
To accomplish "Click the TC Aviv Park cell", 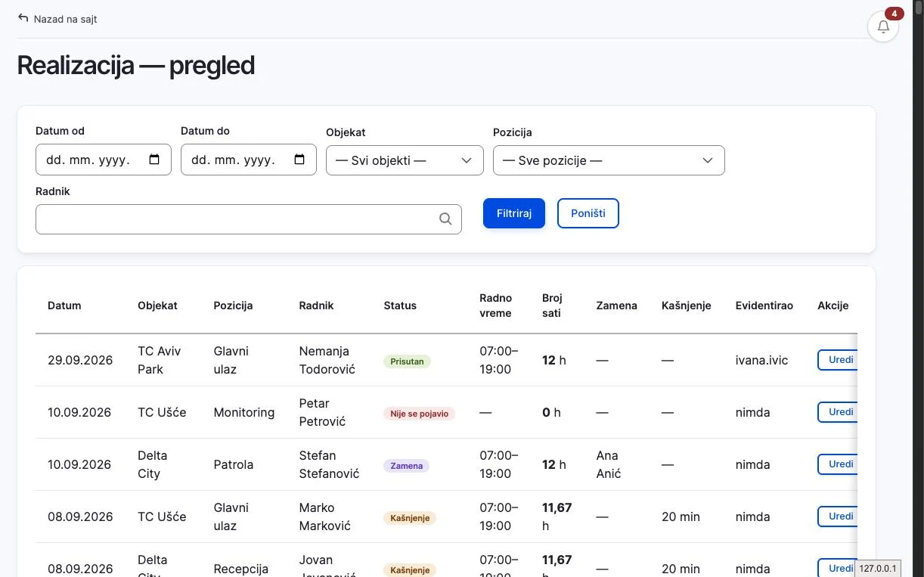I will pos(160,360).
